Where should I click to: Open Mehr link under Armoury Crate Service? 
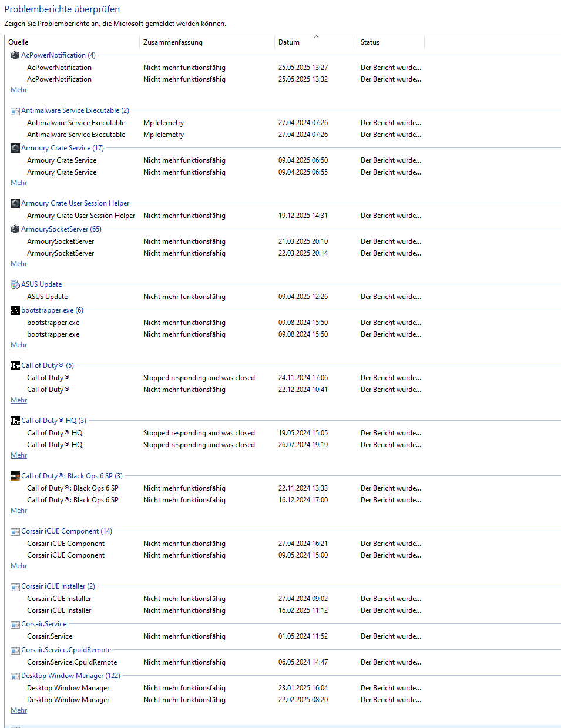[19, 183]
